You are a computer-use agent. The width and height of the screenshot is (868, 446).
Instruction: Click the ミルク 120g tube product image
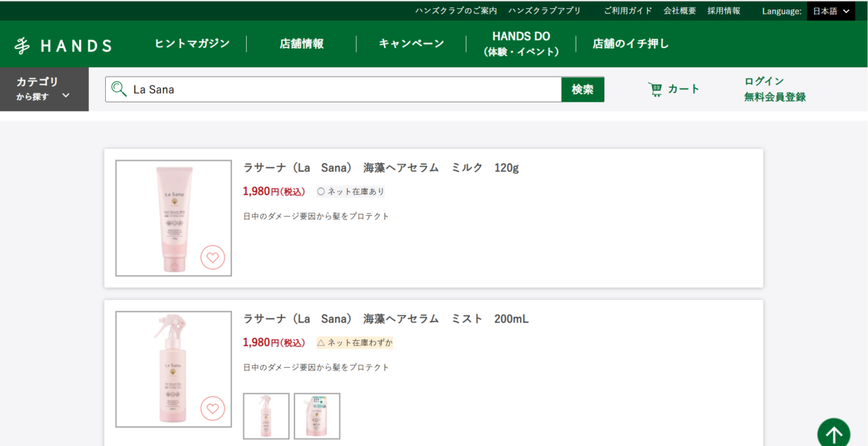(174, 218)
